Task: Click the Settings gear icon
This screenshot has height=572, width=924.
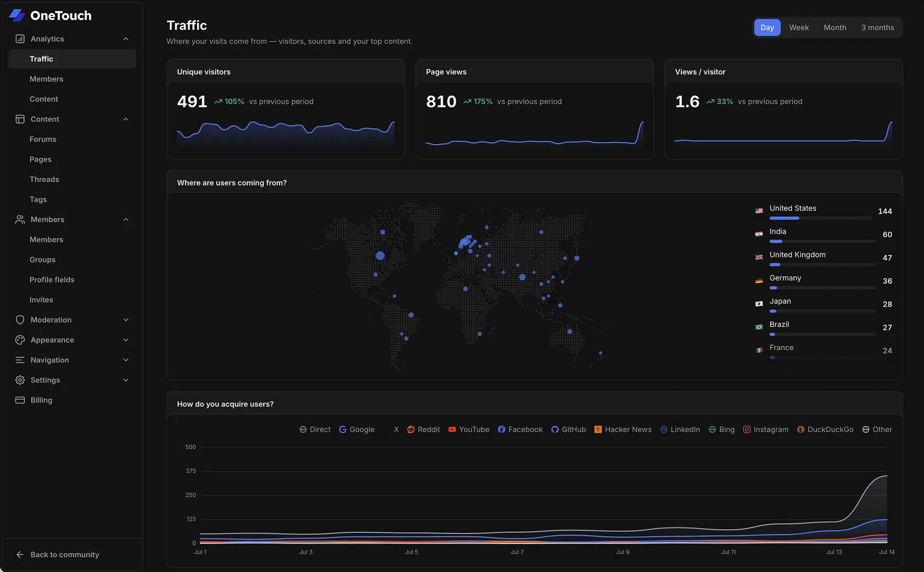Action: [x=20, y=380]
